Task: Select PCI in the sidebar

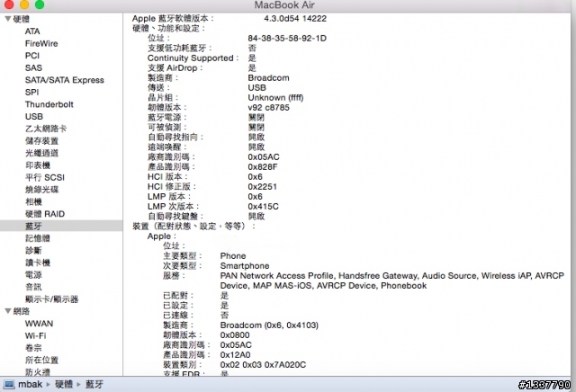Action: [x=32, y=56]
